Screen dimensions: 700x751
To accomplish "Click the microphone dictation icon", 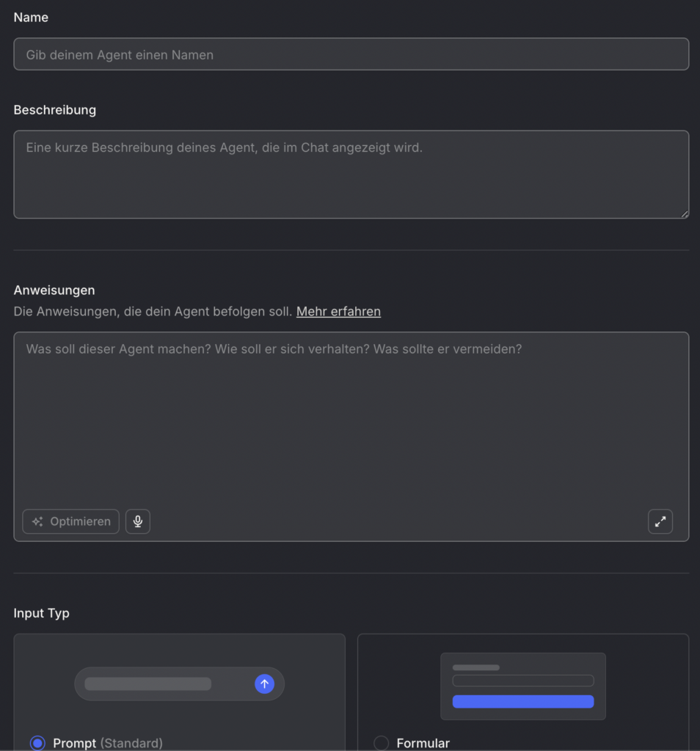I will 138,521.
